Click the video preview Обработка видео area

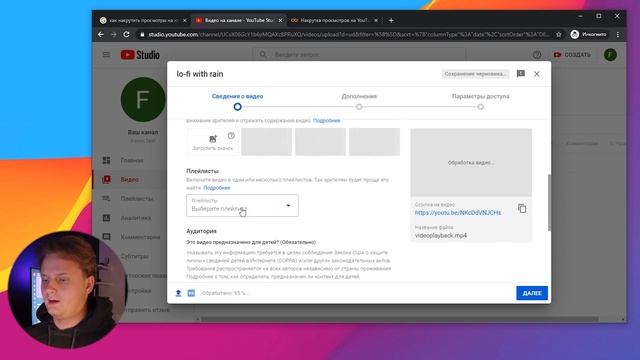click(471, 162)
